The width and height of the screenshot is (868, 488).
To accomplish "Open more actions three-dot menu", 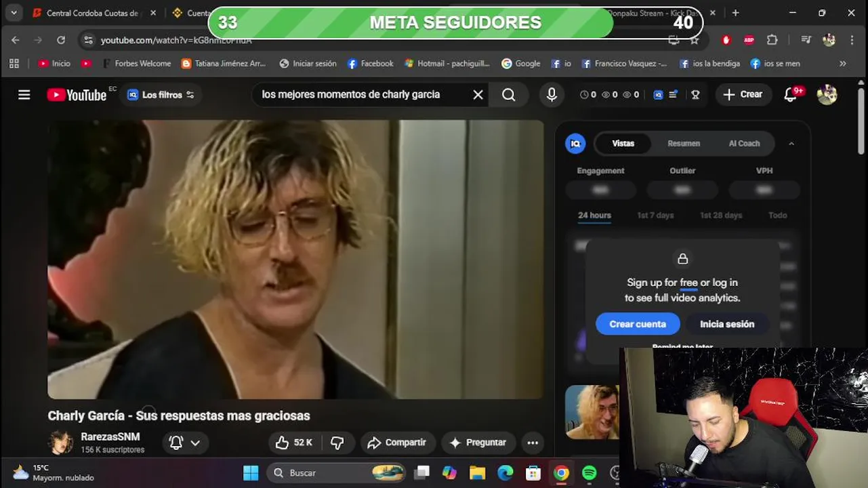I will tap(533, 443).
